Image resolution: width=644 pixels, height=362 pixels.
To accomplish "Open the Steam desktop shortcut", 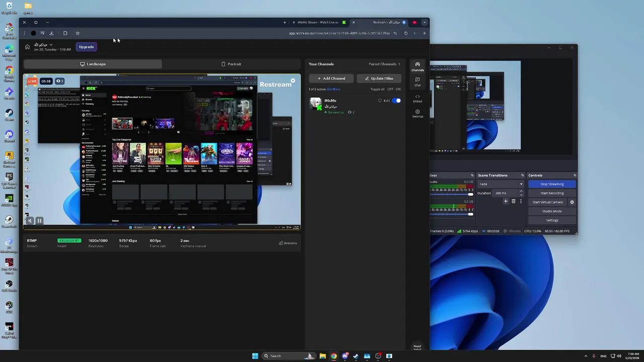I will click(9, 115).
